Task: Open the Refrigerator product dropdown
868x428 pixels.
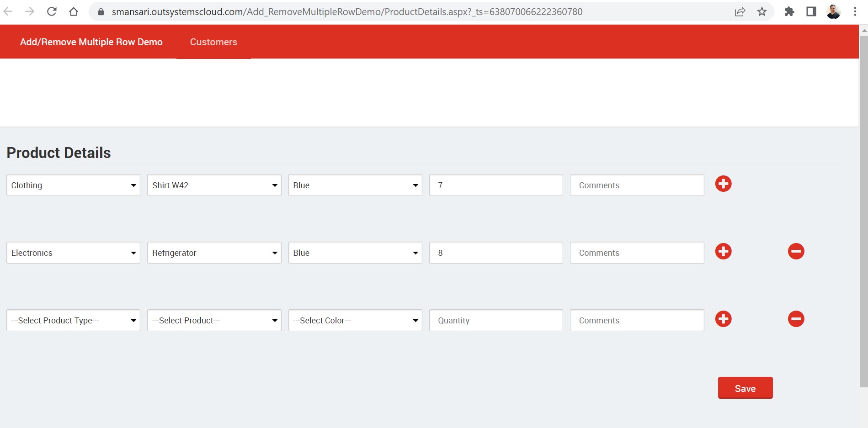Action: point(214,253)
